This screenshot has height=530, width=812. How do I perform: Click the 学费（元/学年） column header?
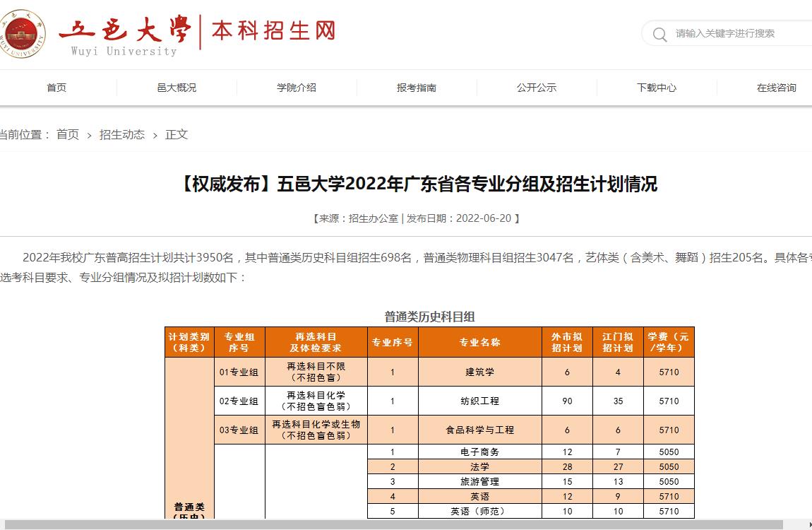tap(669, 343)
